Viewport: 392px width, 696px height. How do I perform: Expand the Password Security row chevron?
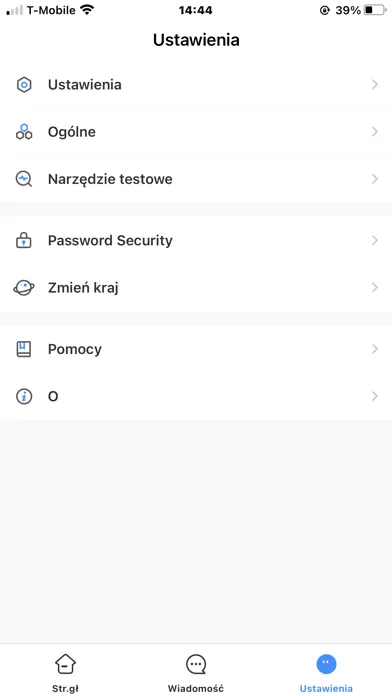coord(375,240)
